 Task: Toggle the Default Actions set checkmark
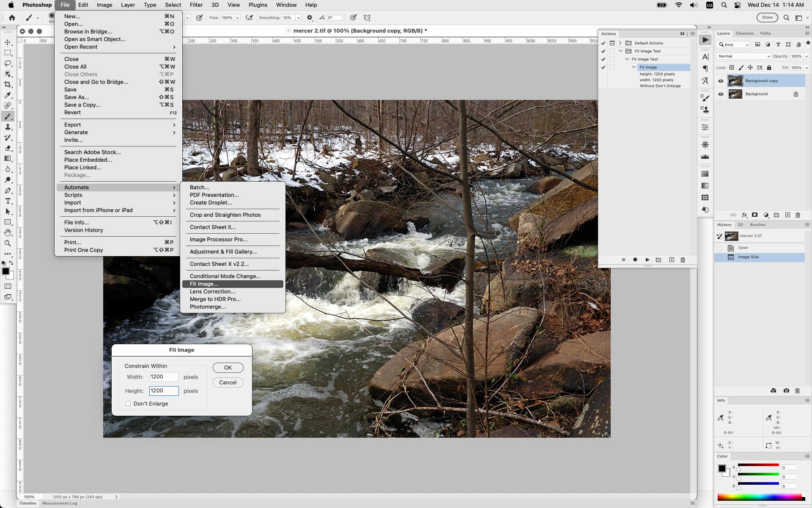point(603,43)
